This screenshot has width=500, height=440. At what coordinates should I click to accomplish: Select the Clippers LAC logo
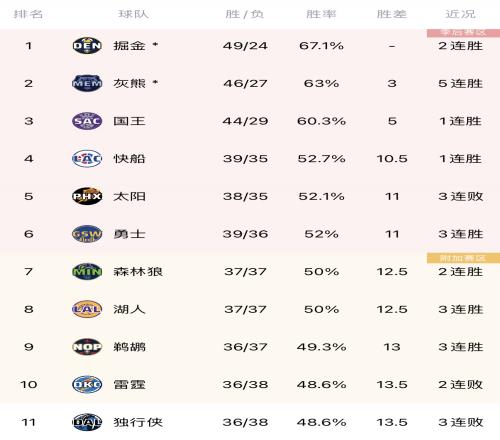[x=87, y=159]
